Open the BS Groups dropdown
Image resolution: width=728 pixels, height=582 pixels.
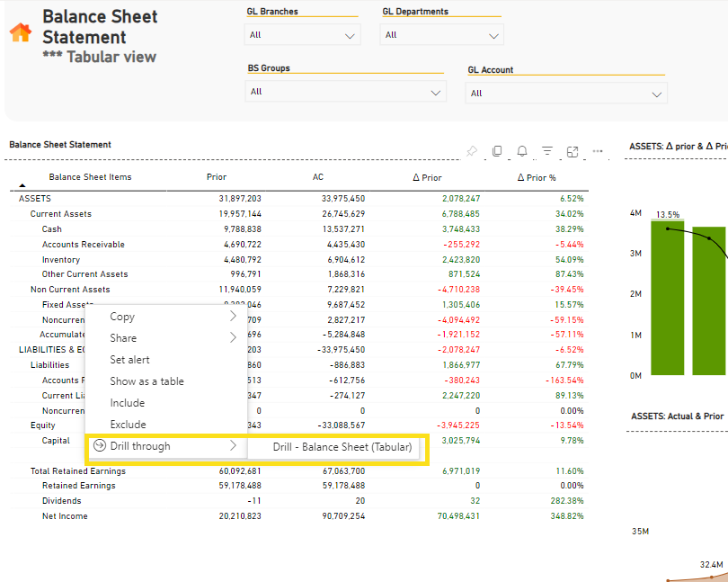tap(345, 92)
